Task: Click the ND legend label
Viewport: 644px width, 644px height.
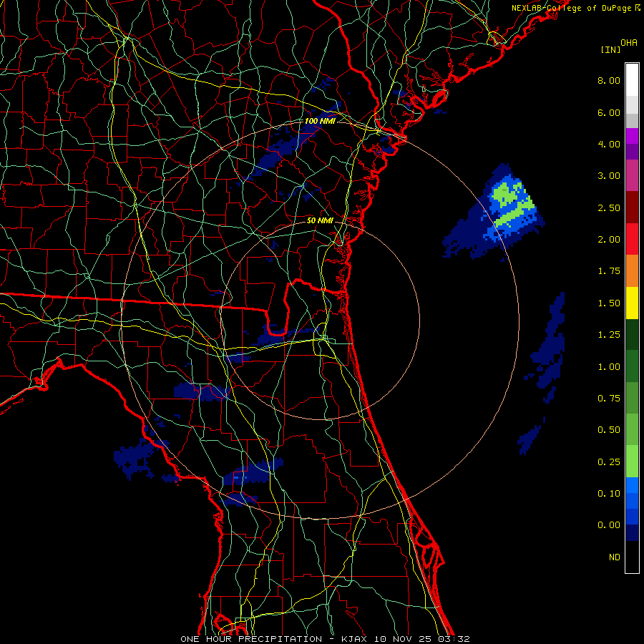Action: point(615,557)
